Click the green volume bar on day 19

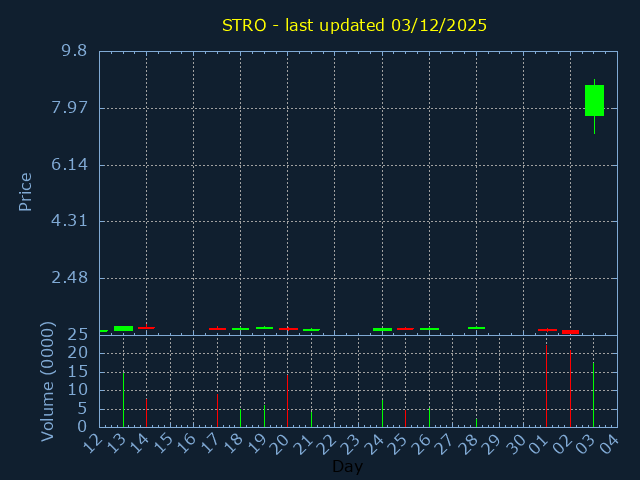click(264, 416)
